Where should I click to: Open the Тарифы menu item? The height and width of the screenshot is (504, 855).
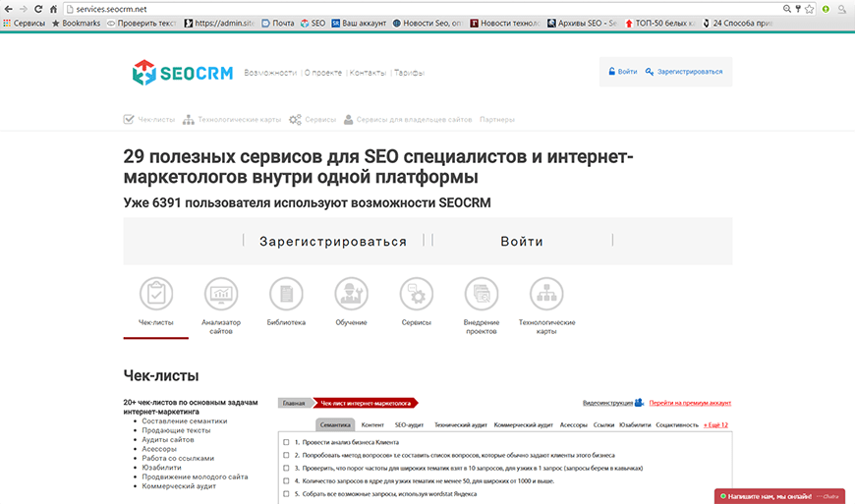pyautogui.click(x=409, y=73)
